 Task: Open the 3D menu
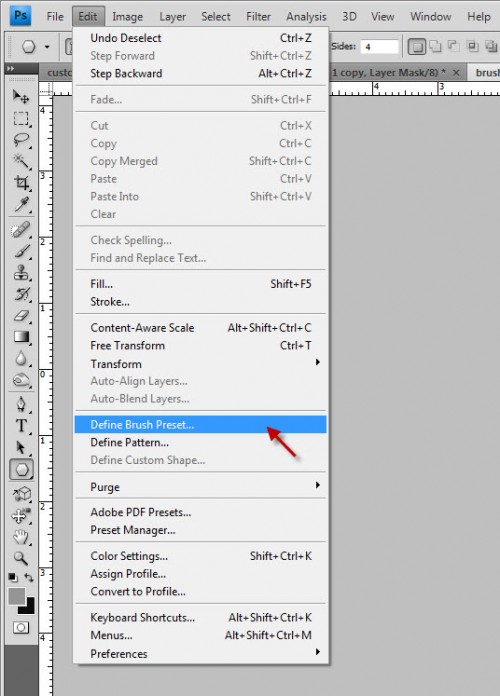pos(349,16)
